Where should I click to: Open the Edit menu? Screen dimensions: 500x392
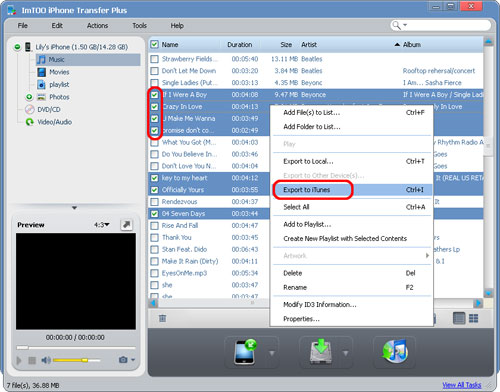pyautogui.click(x=57, y=26)
